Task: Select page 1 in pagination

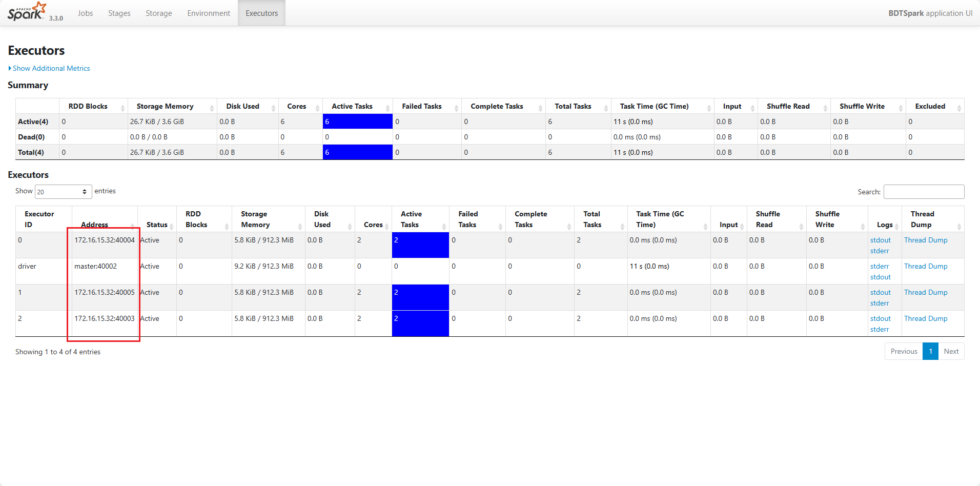Action: tap(930, 351)
